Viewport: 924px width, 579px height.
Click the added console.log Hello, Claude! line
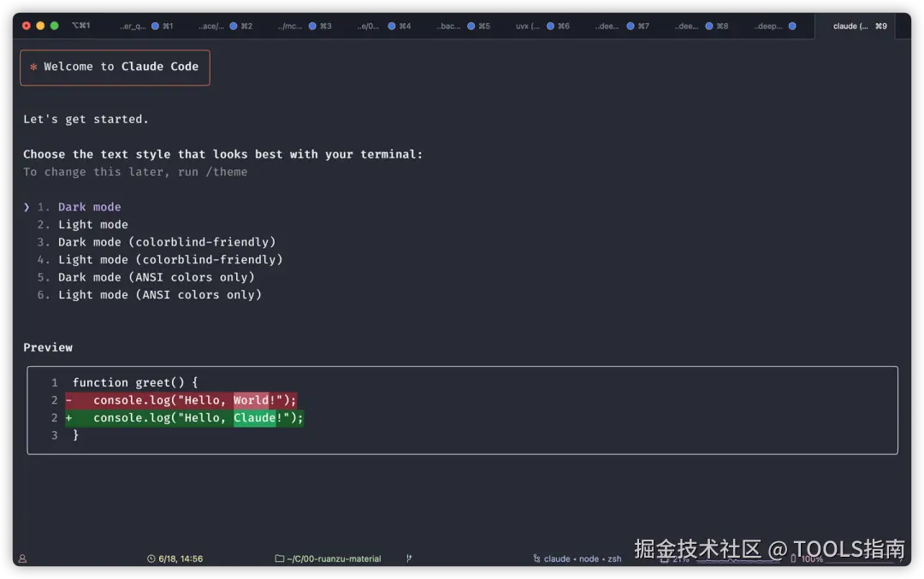(185, 418)
